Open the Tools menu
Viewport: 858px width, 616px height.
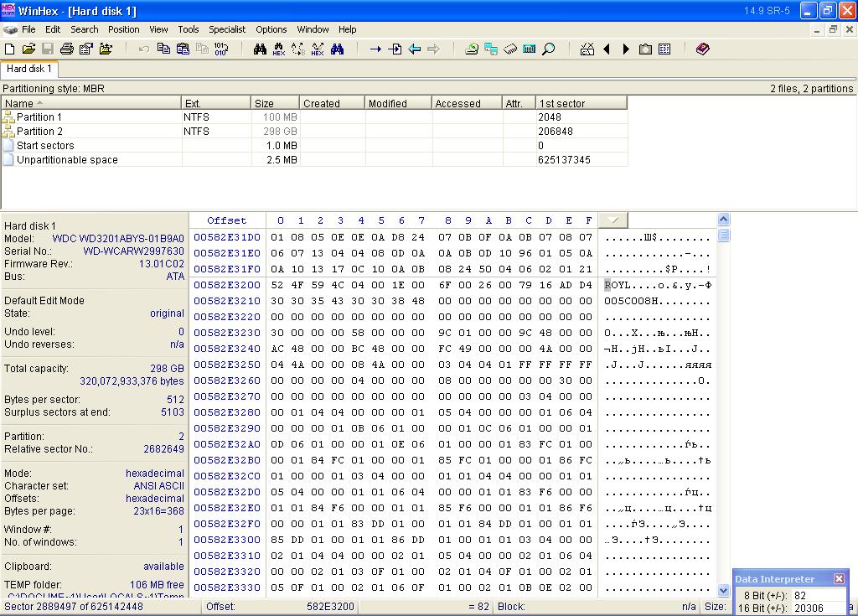[189, 29]
